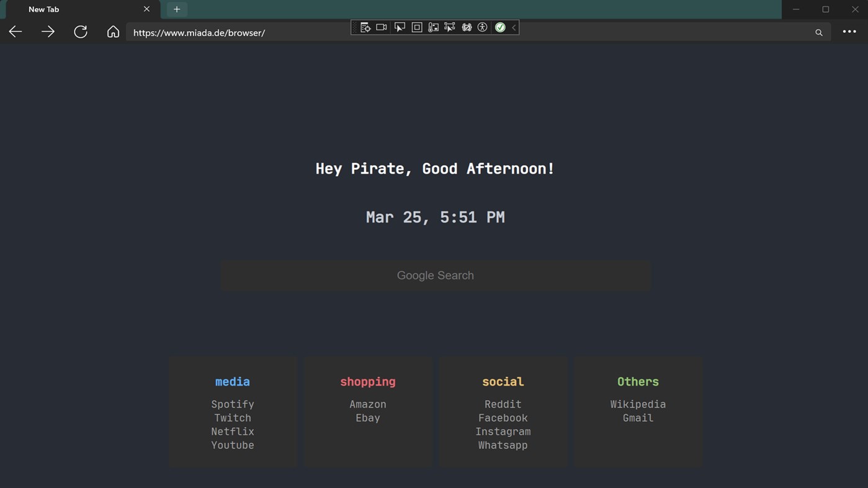Toggle pointer-in-brackets focus tracking icon

(x=450, y=27)
